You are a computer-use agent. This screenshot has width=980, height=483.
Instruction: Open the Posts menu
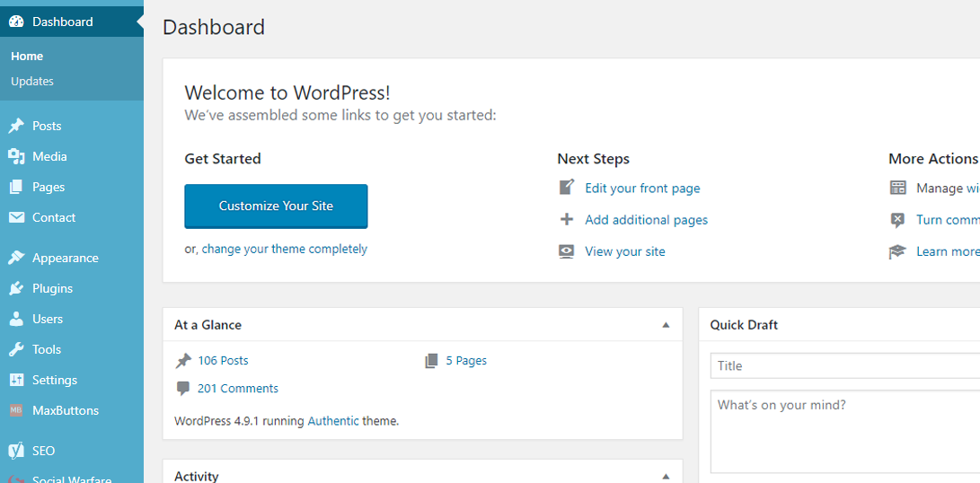[x=72, y=127]
